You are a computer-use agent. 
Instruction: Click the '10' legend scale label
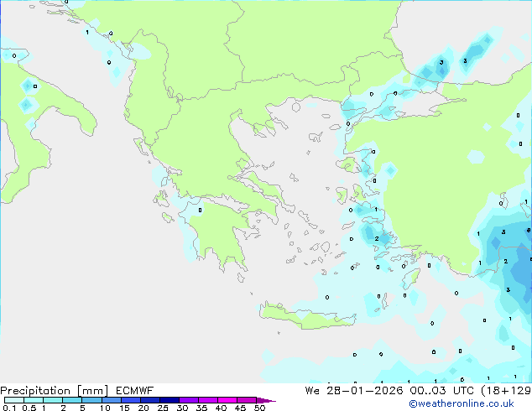pos(105,408)
